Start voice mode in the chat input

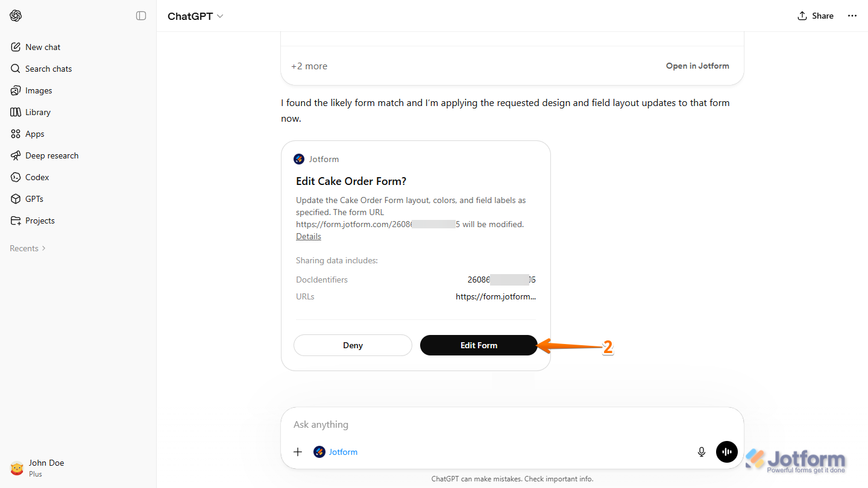tap(726, 451)
